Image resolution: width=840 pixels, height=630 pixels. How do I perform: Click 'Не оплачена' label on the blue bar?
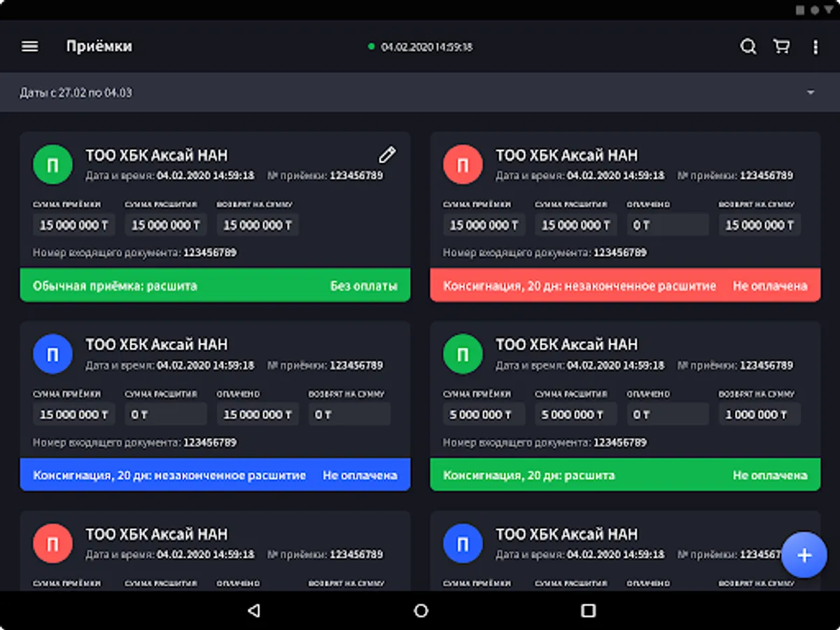click(x=360, y=475)
